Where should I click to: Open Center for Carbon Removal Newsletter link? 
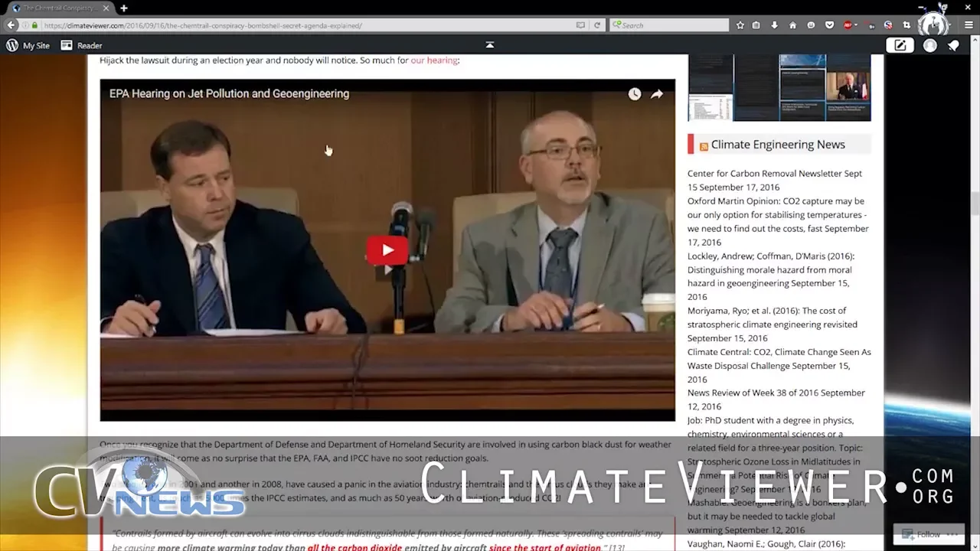click(x=764, y=174)
